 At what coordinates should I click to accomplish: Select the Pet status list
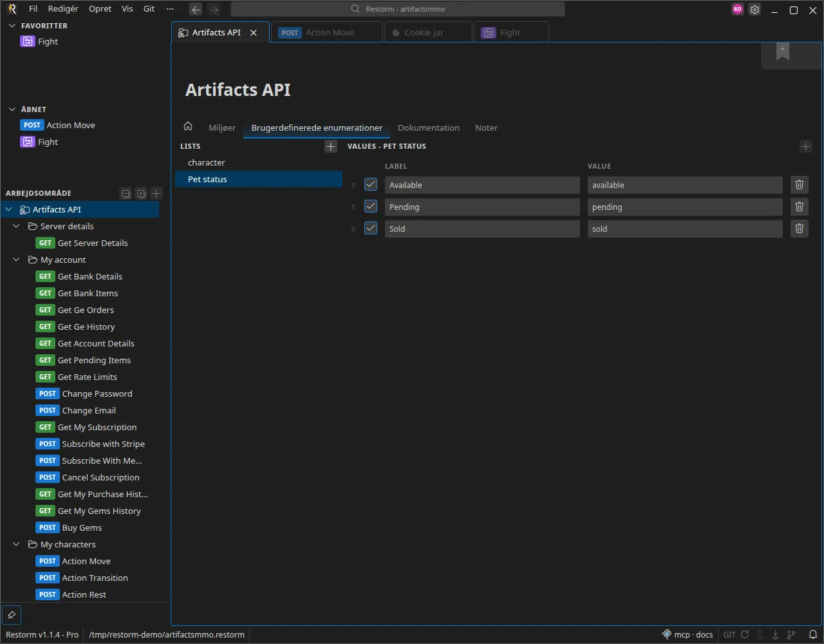click(259, 180)
